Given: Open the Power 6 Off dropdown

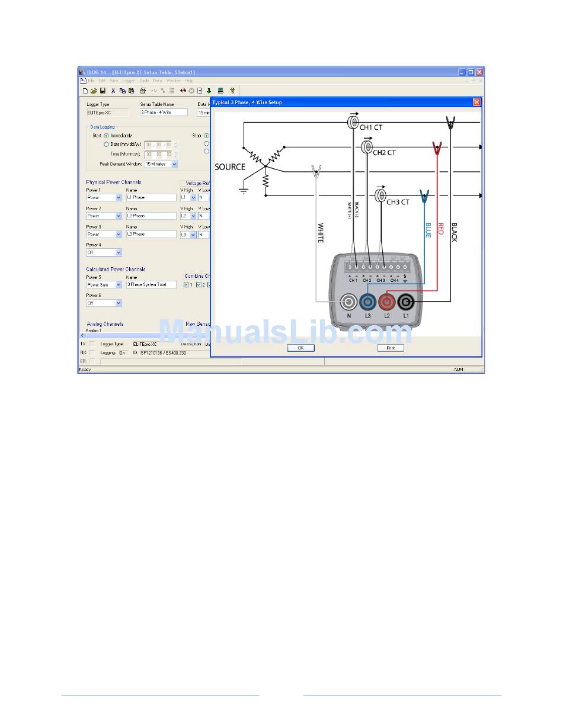Looking at the screenshot, I should 119,303.
